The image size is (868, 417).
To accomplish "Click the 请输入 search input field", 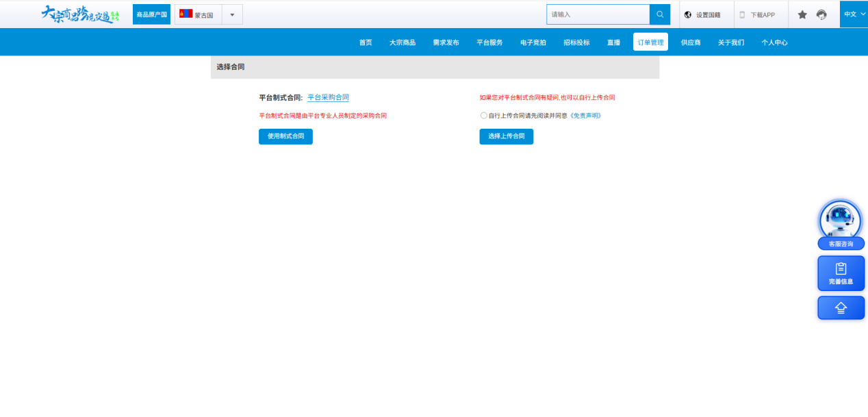I will (x=598, y=14).
